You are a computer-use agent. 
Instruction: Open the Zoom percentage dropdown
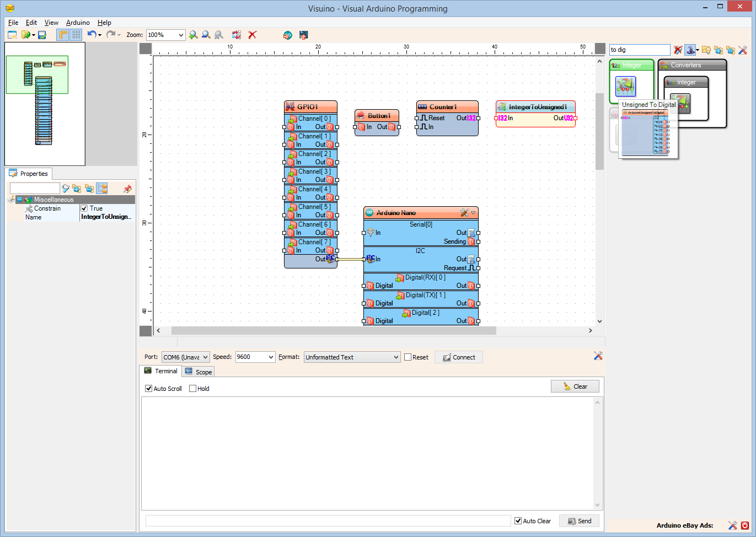click(179, 34)
